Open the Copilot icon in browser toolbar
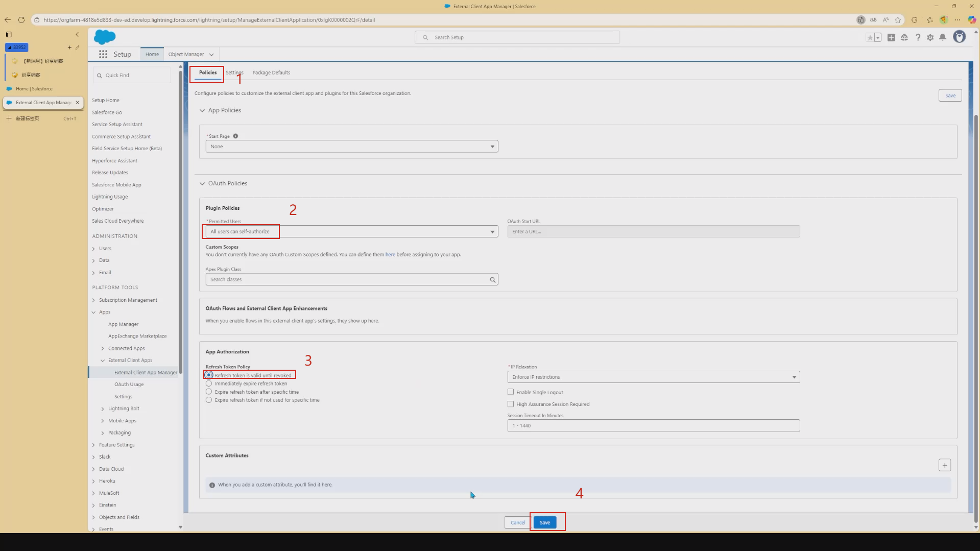This screenshot has width=980, height=551. [x=972, y=20]
